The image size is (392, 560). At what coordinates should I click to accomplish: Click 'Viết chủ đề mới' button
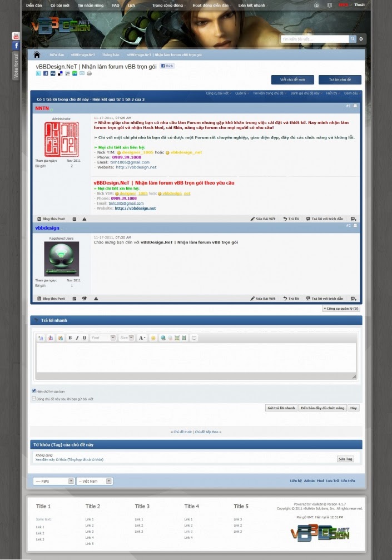pyautogui.click(x=292, y=80)
